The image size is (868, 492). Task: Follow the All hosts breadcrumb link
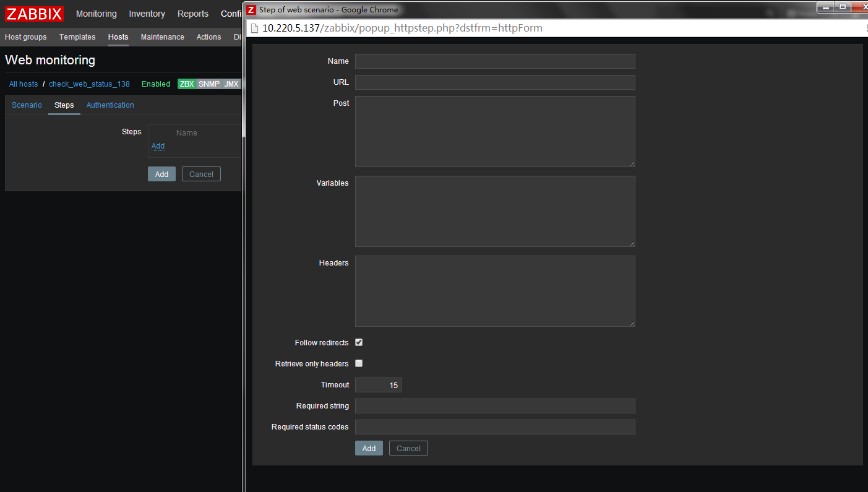pos(24,84)
